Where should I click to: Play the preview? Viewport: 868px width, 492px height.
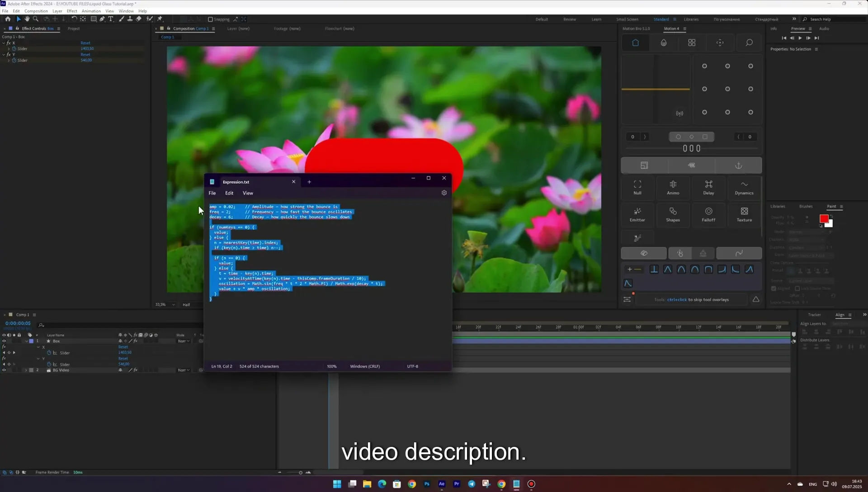coord(800,38)
